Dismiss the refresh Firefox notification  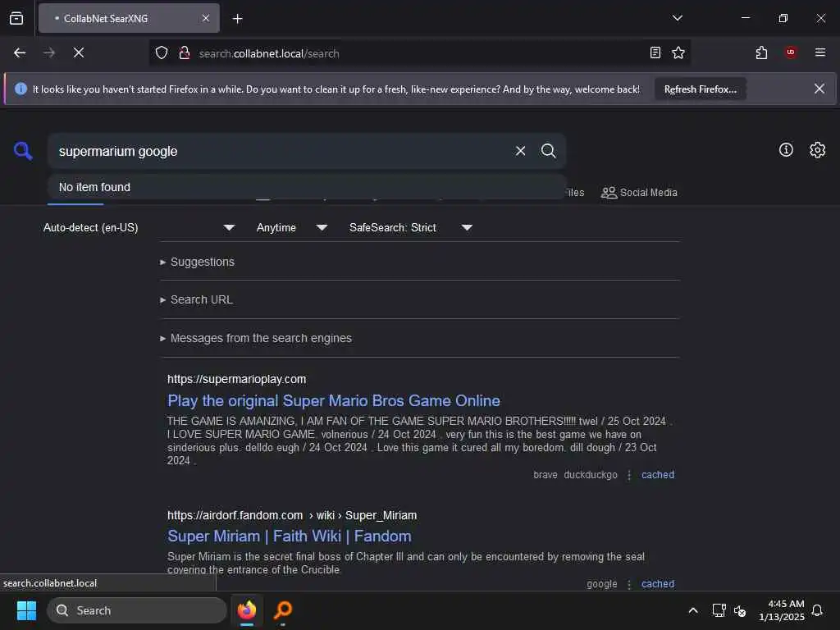click(x=819, y=89)
